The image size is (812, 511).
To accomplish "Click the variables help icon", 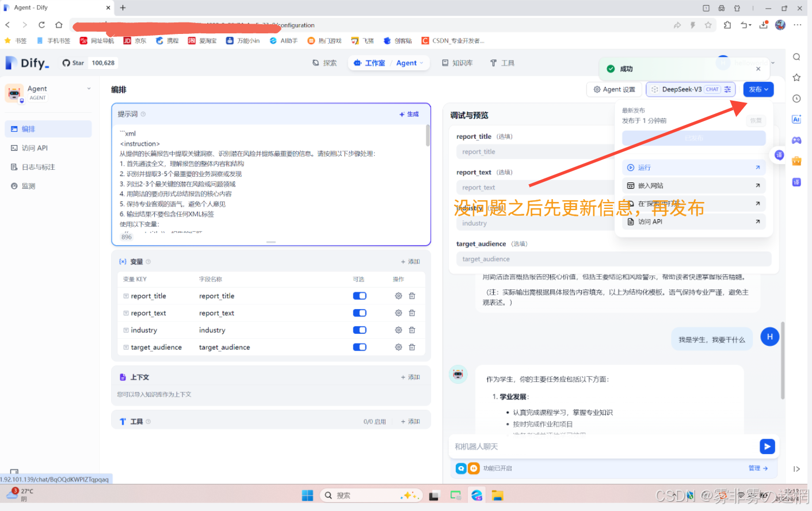I will pos(148,261).
